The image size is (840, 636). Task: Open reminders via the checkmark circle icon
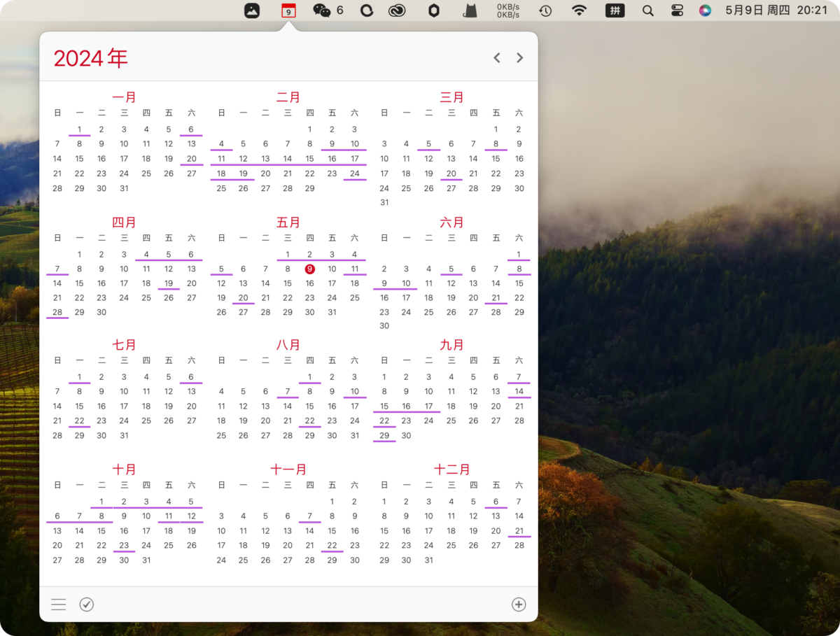[x=87, y=605]
